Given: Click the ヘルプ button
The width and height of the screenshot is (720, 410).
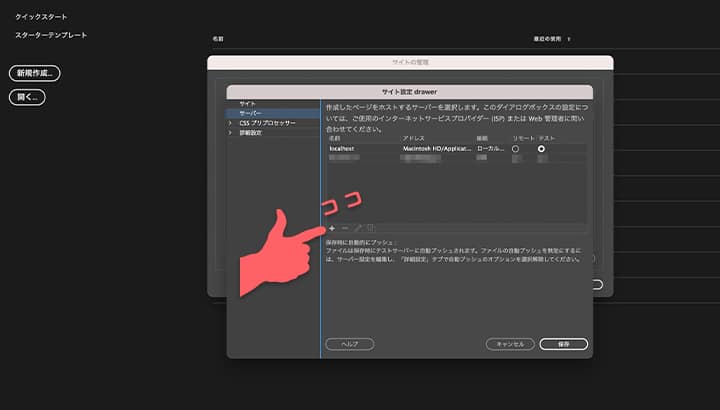Looking at the screenshot, I should (349, 344).
